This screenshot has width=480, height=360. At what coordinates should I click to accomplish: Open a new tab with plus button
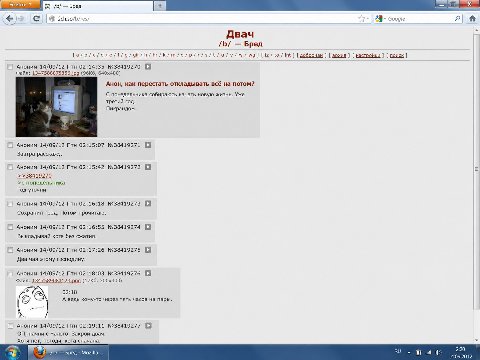[x=160, y=6]
